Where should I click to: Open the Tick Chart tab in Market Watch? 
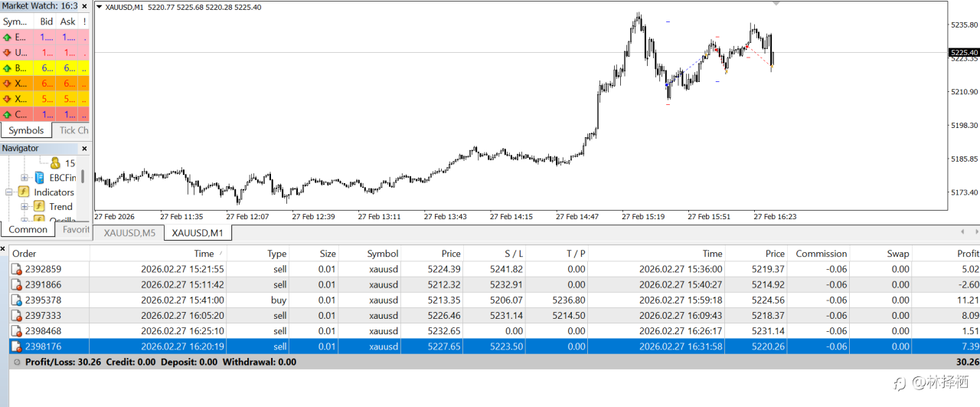[x=73, y=130]
